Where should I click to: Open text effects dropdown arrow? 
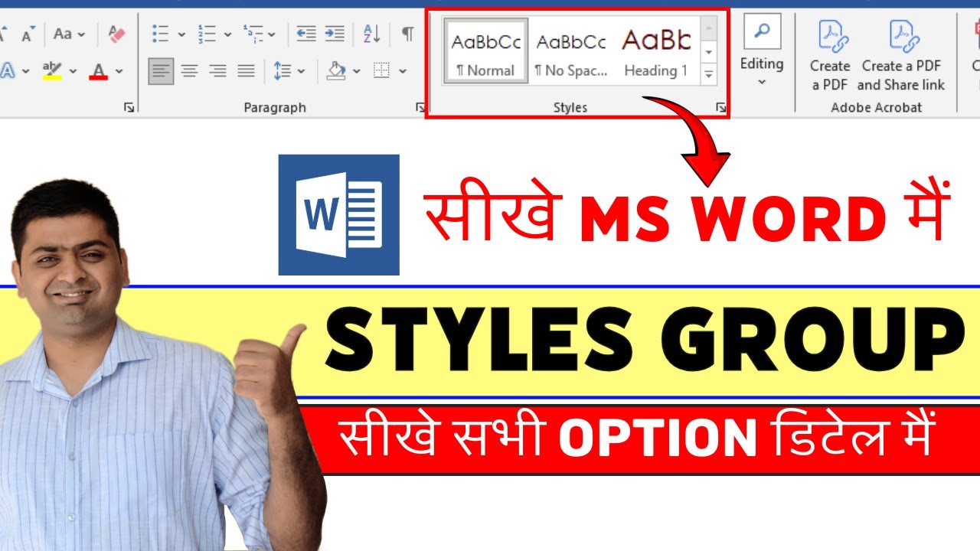coord(25,72)
